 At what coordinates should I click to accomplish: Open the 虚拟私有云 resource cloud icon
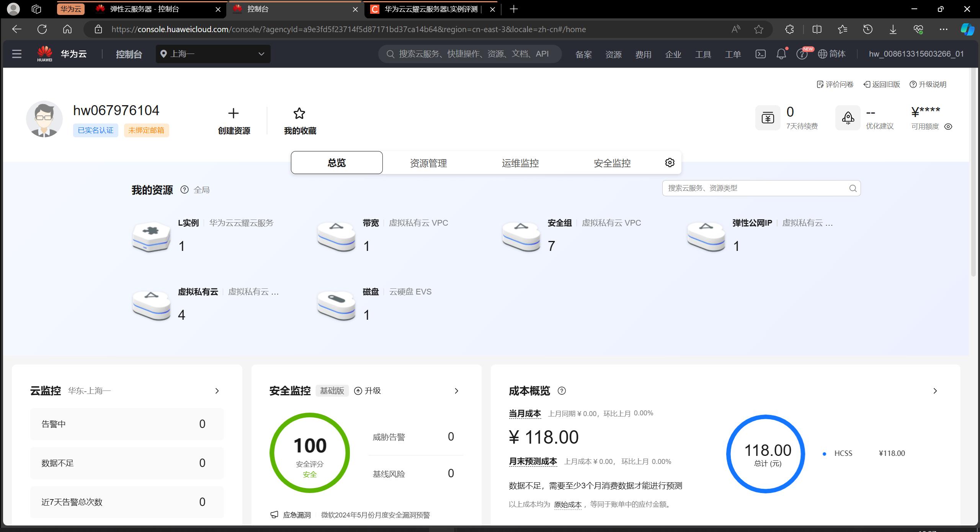click(151, 305)
